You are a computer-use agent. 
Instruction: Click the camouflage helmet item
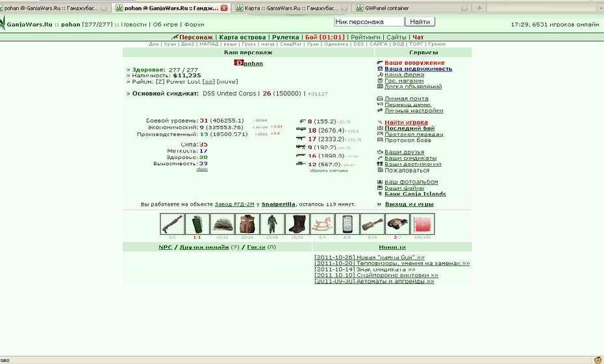(222, 224)
